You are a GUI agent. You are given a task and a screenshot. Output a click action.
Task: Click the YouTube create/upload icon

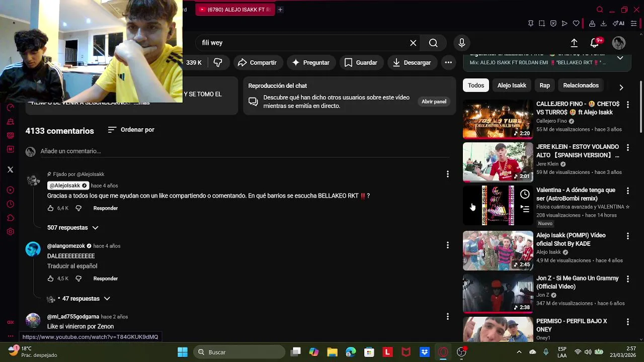(x=574, y=43)
